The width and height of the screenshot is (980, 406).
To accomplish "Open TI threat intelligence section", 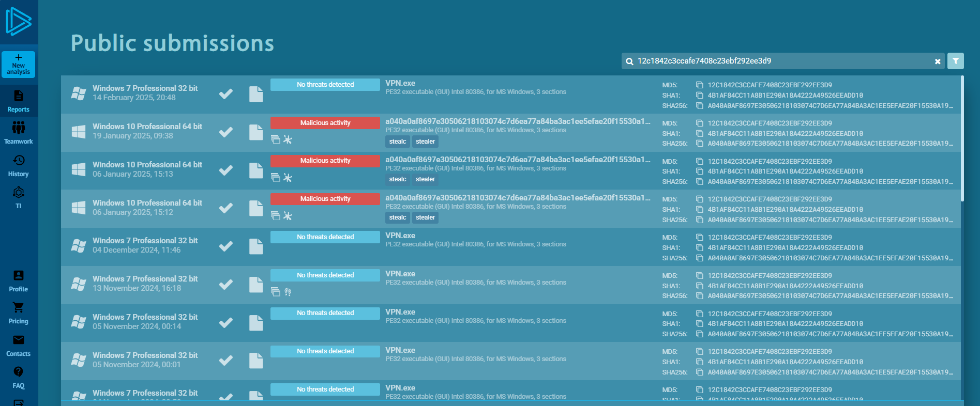I will coord(19,198).
